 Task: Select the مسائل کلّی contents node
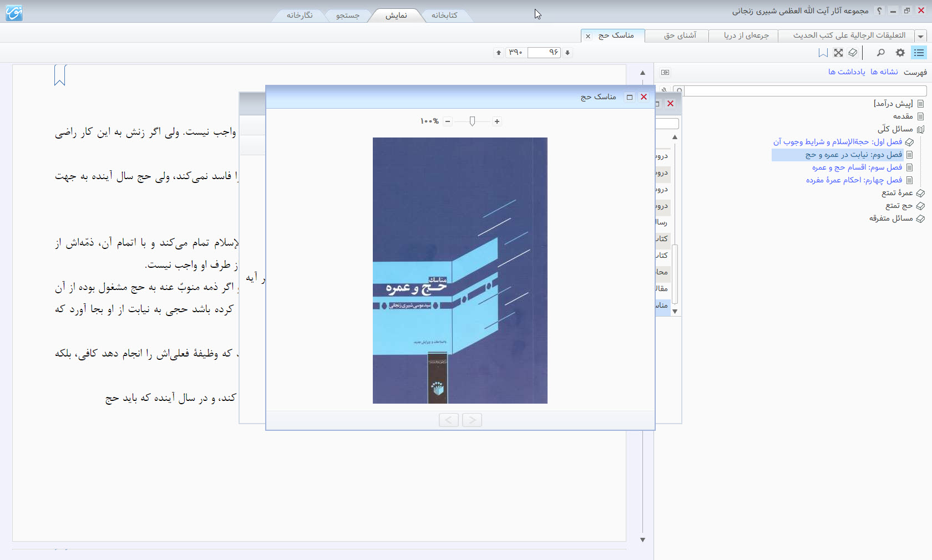pos(895,129)
